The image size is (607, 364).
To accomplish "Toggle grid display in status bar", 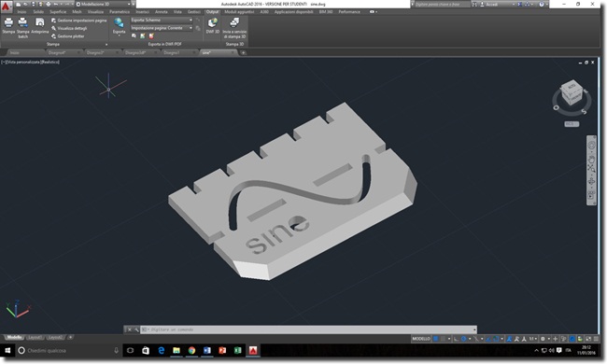I will tap(435, 339).
